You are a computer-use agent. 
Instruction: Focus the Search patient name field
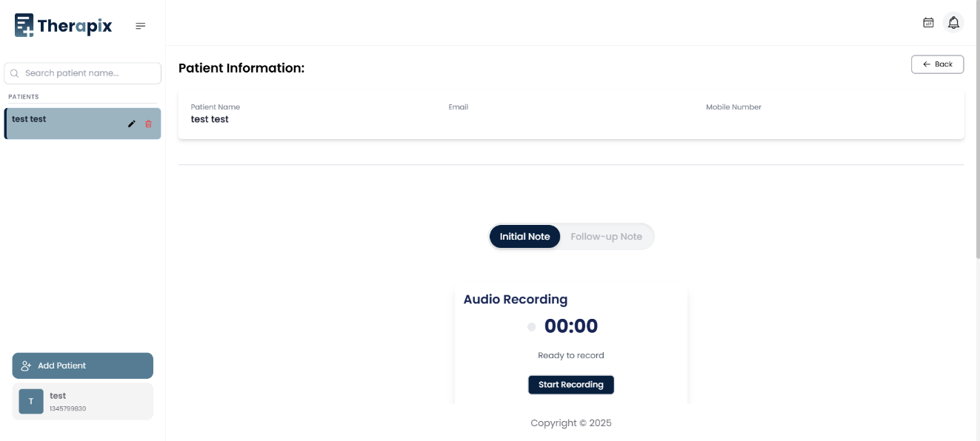pyautogui.click(x=89, y=73)
